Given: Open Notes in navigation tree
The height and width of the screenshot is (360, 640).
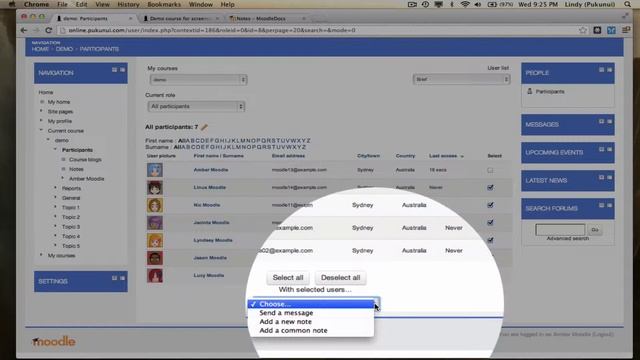Looking at the screenshot, I should 76,169.
